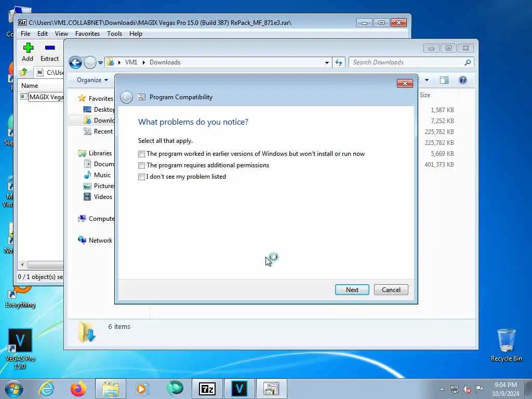Select Favorites in navigation pane

[96, 98]
